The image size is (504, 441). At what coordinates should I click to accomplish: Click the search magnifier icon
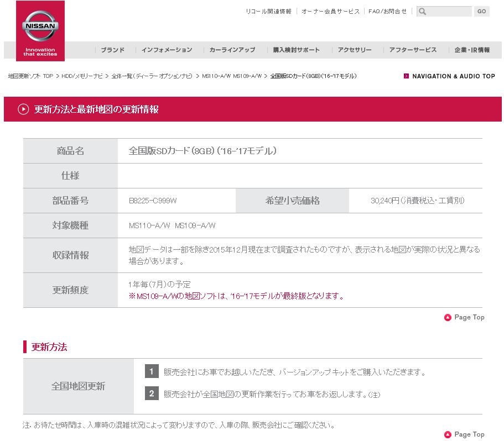click(x=422, y=12)
